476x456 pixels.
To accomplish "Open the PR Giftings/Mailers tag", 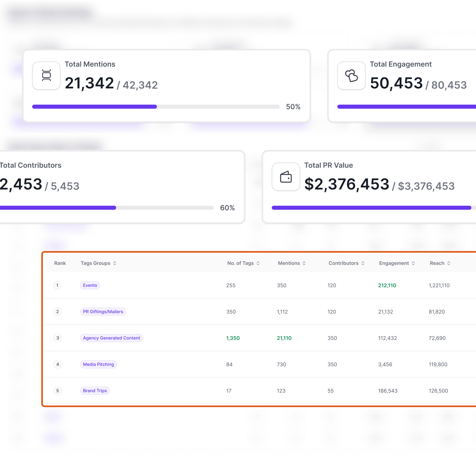I will pos(103,311).
